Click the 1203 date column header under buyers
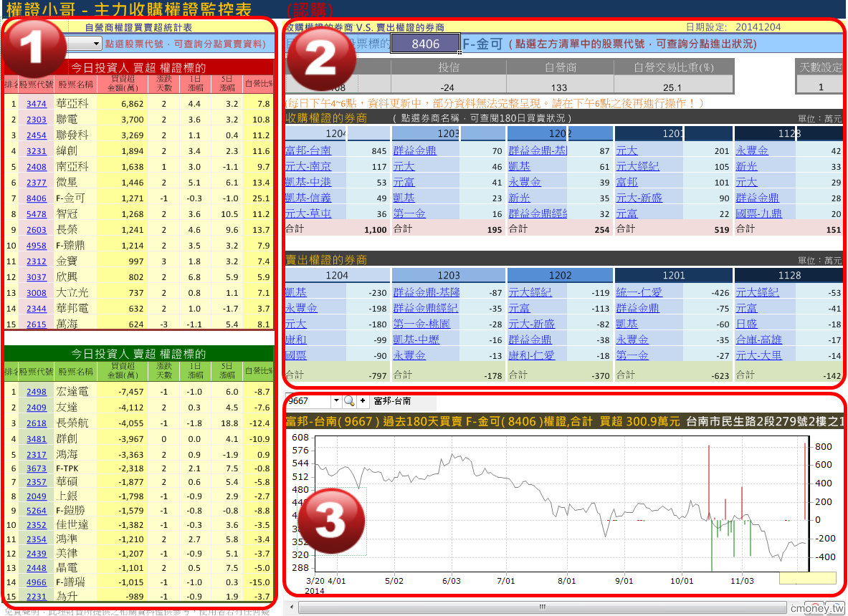848x616 pixels. 449,134
